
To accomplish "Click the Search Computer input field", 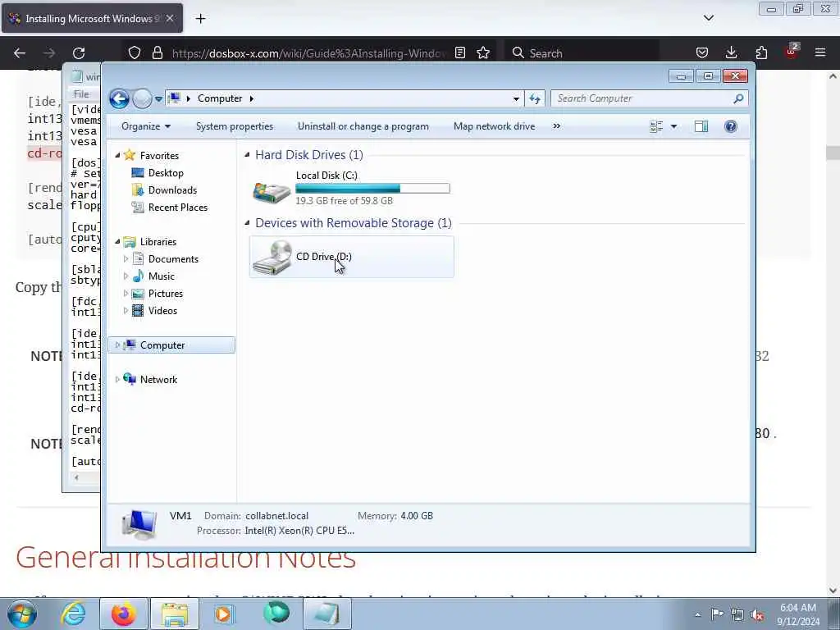I will [x=642, y=98].
